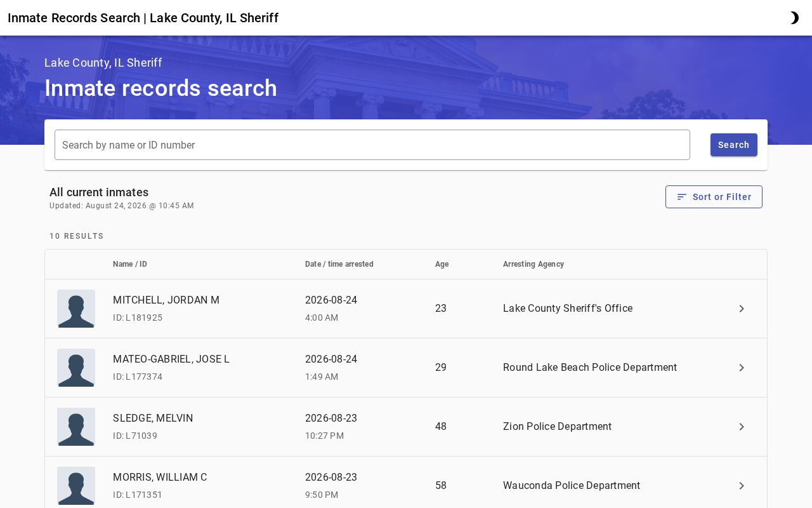
Task: Click ID L177374
Action: [138, 377]
